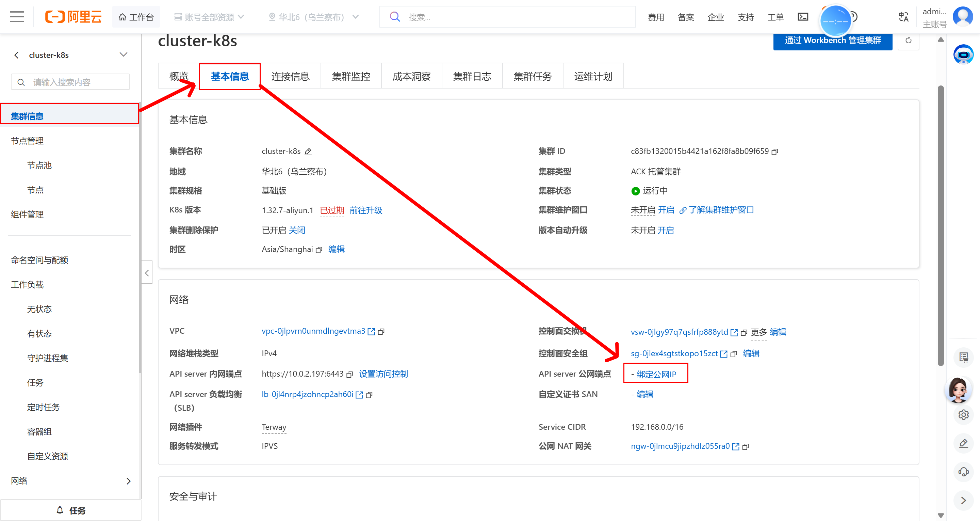Screen dimensions: 980x521
Task: Open 工单 in the top bar
Action: click(775, 17)
